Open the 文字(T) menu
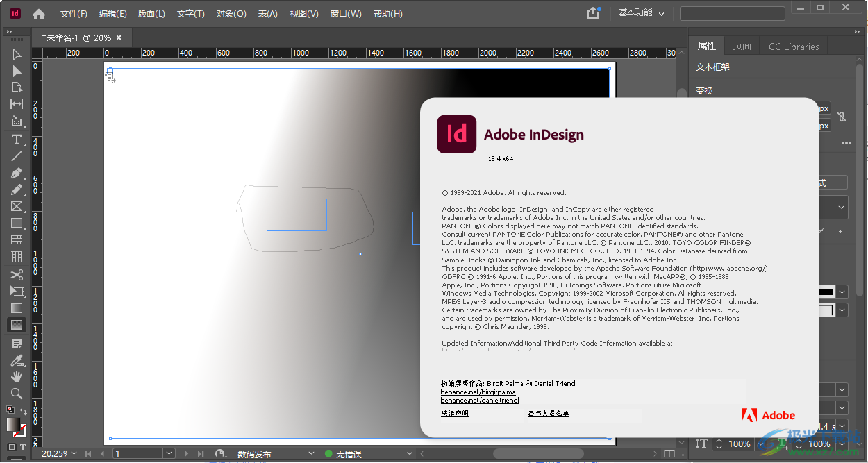868x463 pixels. (x=191, y=14)
